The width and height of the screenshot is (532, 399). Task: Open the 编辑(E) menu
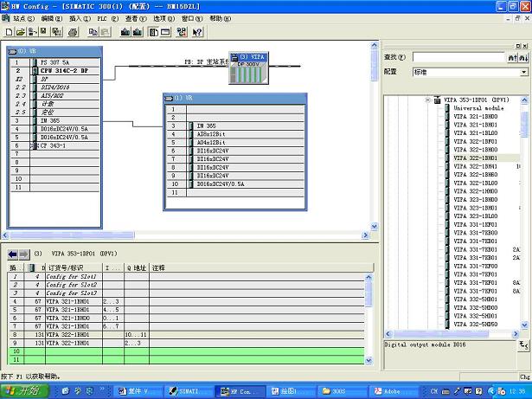pyautogui.click(x=52, y=19)
